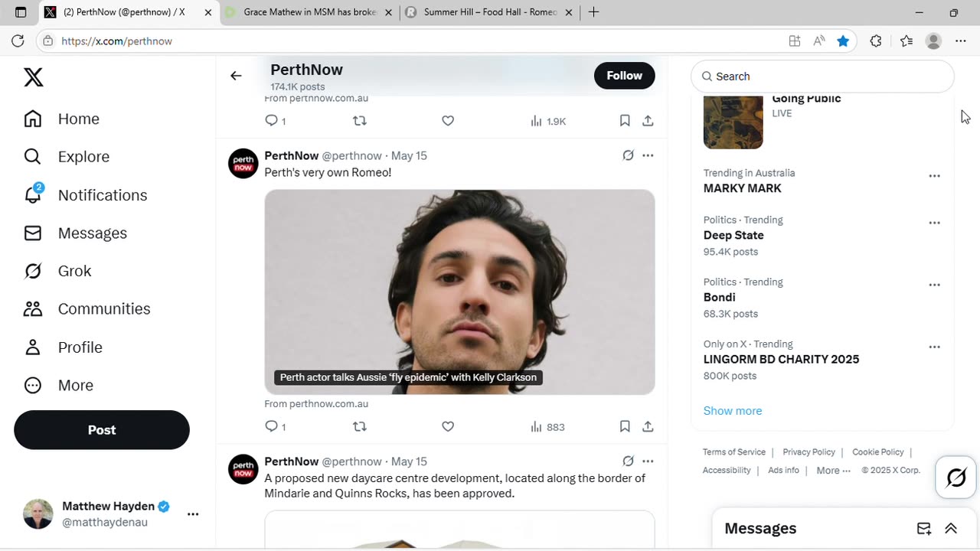Image resolution: width=980 pixels, height=551 pixels.
Task: Open options for Bondi trend
Action: (x=934, y=285)
